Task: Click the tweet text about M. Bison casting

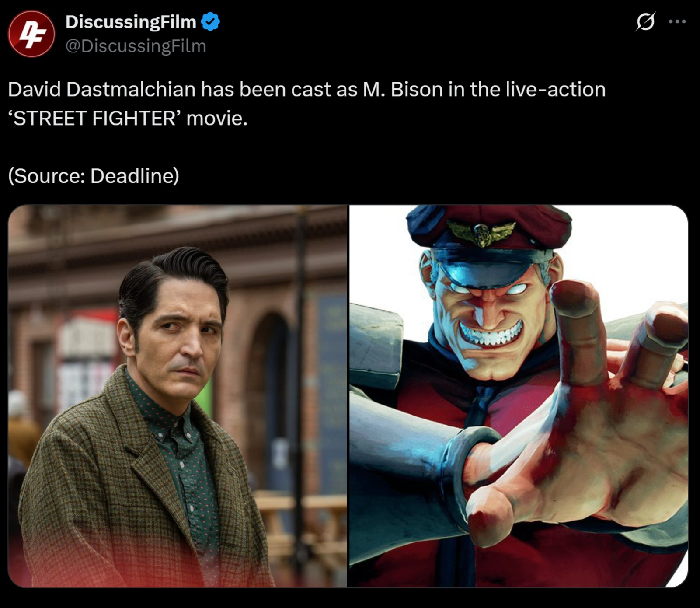Action: click(306, 104)
